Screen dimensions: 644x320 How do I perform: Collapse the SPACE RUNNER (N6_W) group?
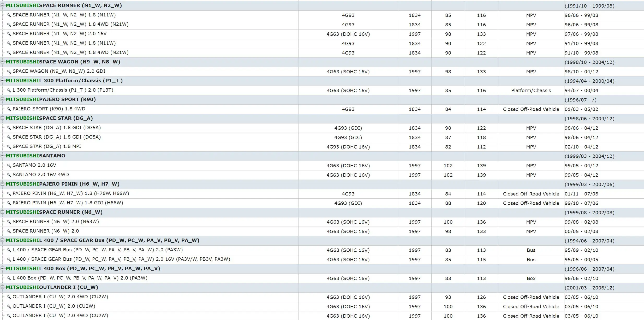pos(2,212)
